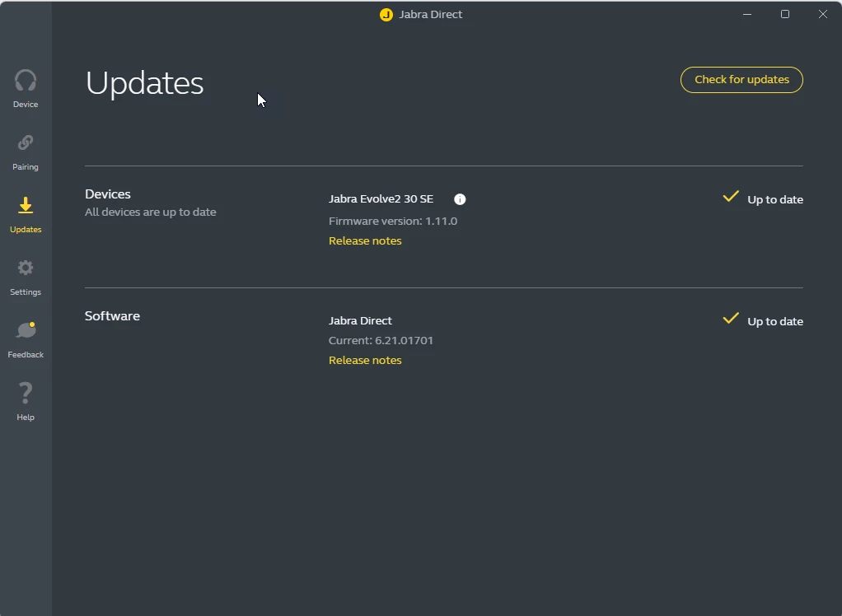Click the Updates page title
The height and width of the screenshot is (616, 842).
tap(144, 83)
